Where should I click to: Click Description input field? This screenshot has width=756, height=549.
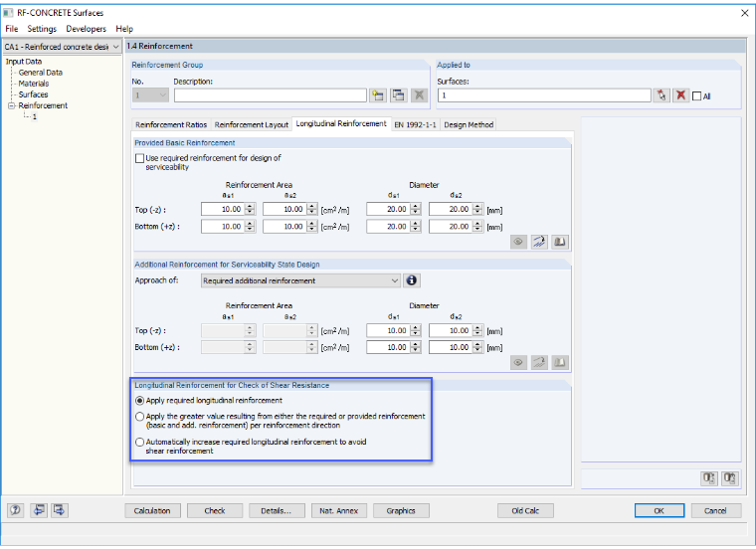(x=271, y=95)
